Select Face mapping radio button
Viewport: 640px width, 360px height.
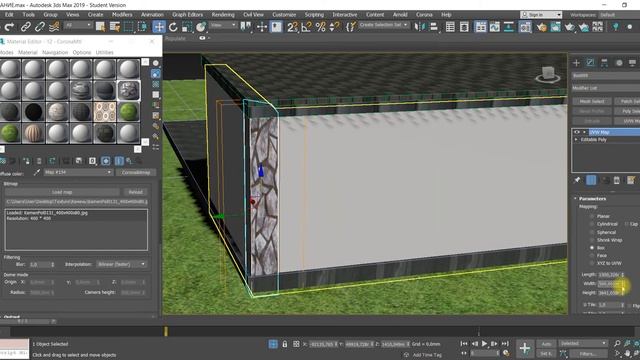(592, 256)
